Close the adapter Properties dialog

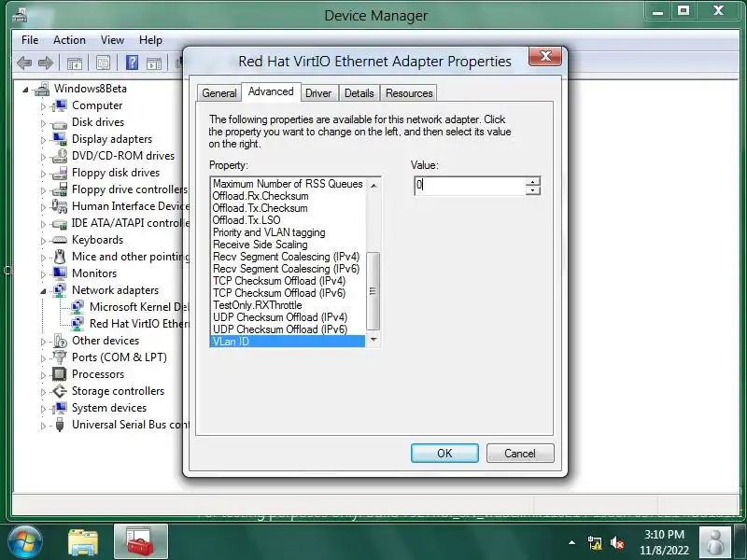click(545, 57)
